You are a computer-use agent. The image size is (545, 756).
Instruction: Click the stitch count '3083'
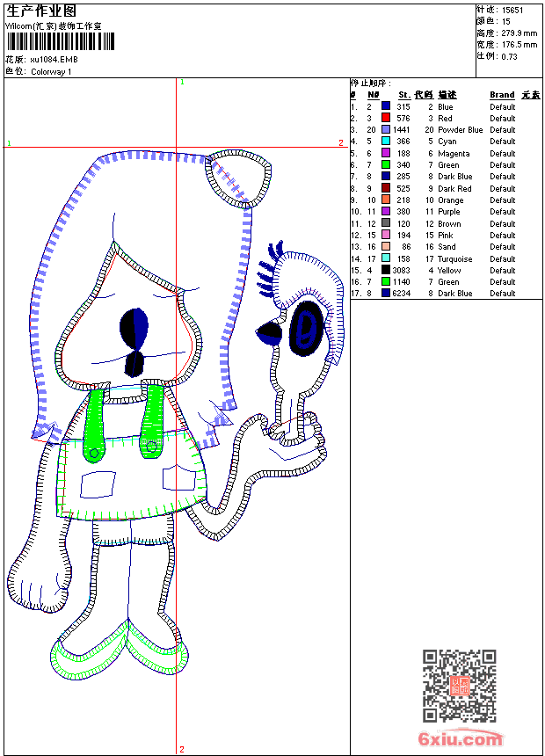click(401, 271)
